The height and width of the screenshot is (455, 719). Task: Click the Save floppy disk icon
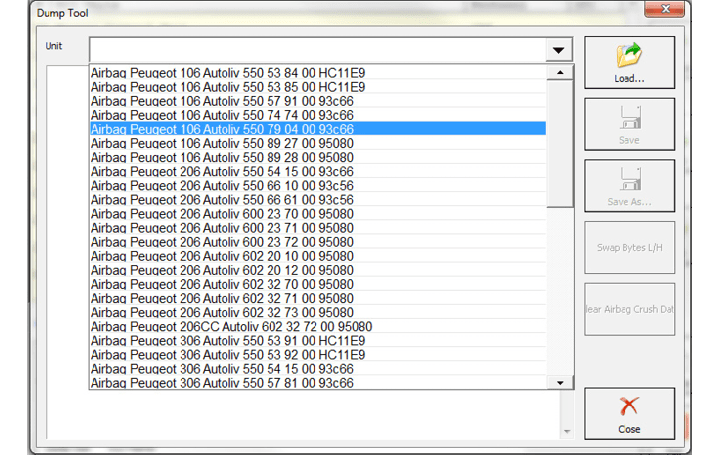[x=629, y=118]
